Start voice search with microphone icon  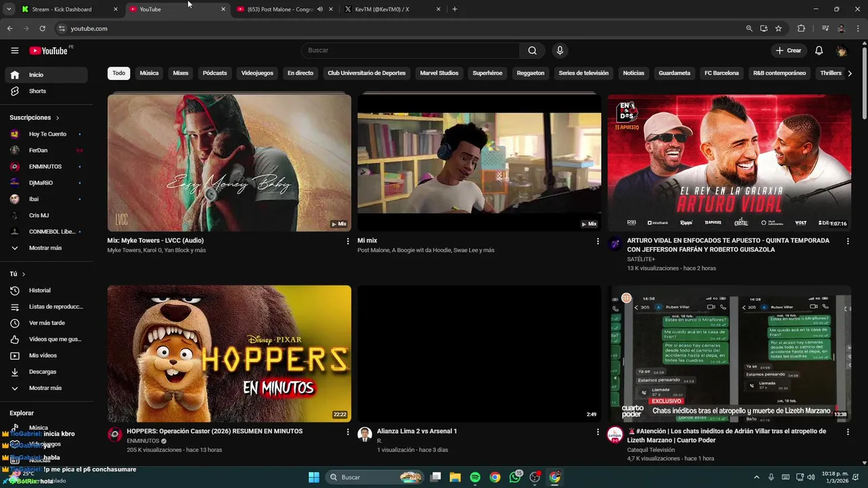coord(559,50)
